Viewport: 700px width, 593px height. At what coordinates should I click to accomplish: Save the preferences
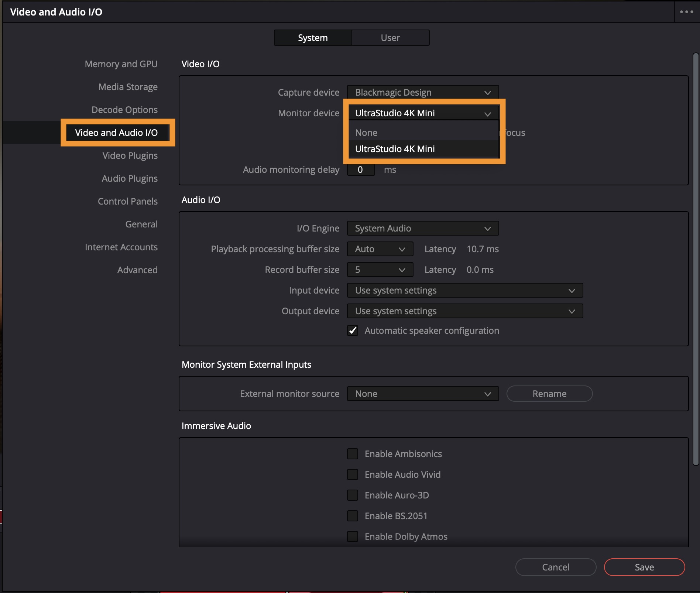[x=644, y=567]
